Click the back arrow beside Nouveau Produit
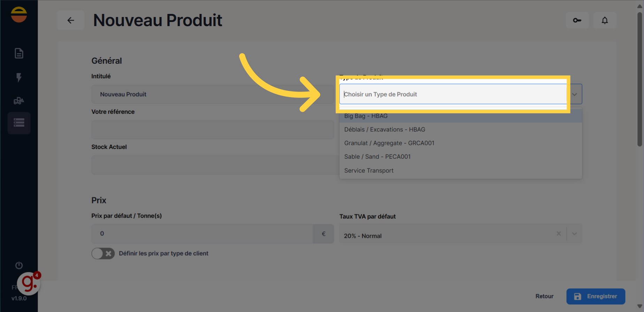 click(71, 20)
